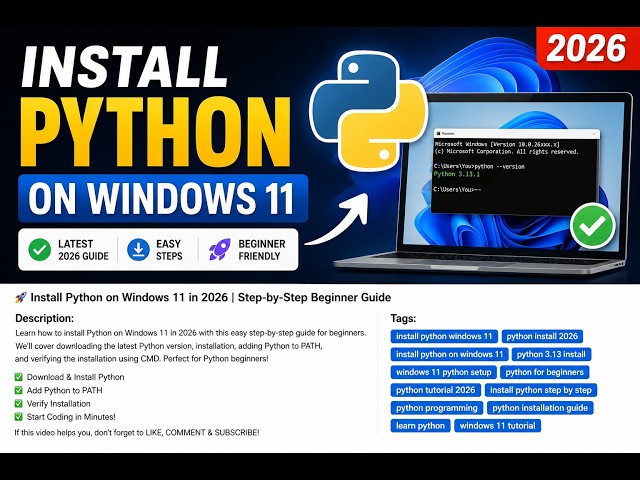The width and height of the screenshot is (640, 480).
Task: Select the 'install python windows 11' tag
Action: (444, 336)
